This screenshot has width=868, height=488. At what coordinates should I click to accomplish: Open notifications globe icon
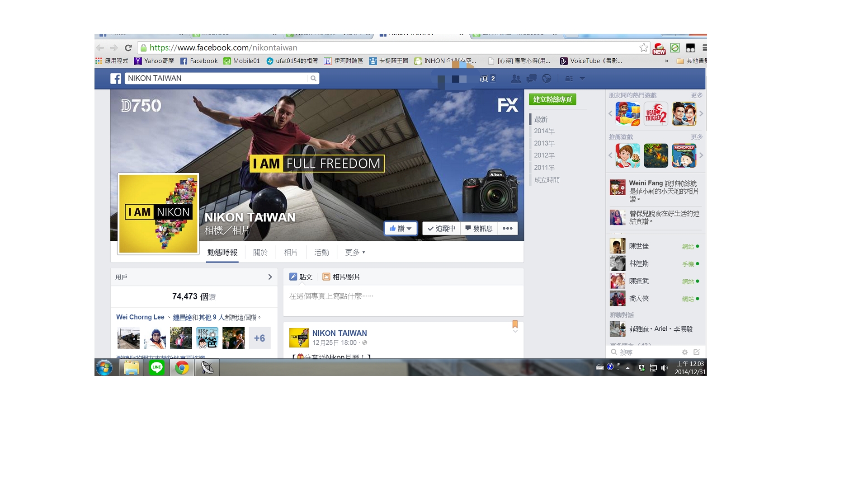(x=547, y=79)
